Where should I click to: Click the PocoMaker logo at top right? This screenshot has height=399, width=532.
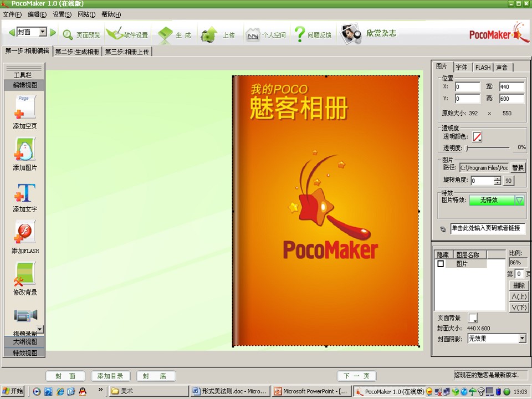(498, 33)
